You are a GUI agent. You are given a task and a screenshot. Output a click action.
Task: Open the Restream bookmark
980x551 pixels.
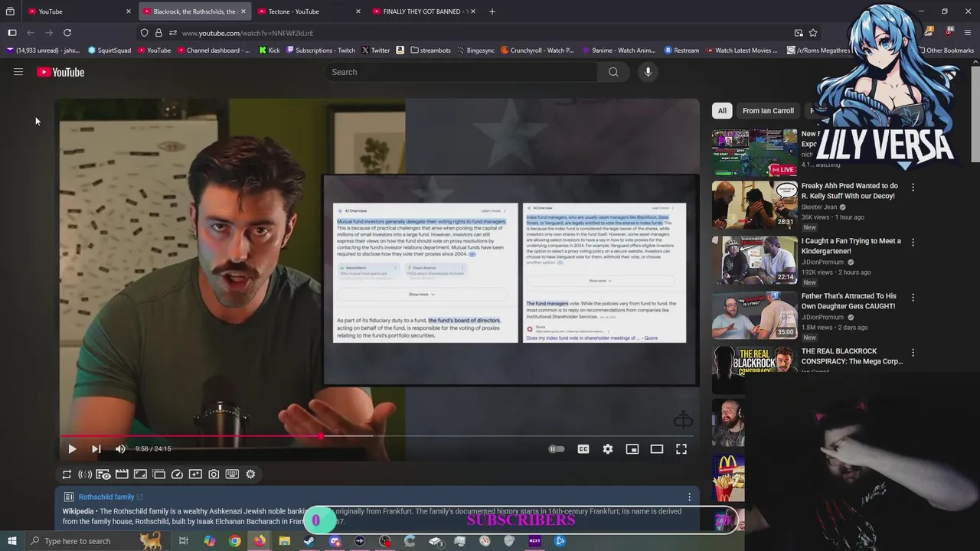(681, 51)
